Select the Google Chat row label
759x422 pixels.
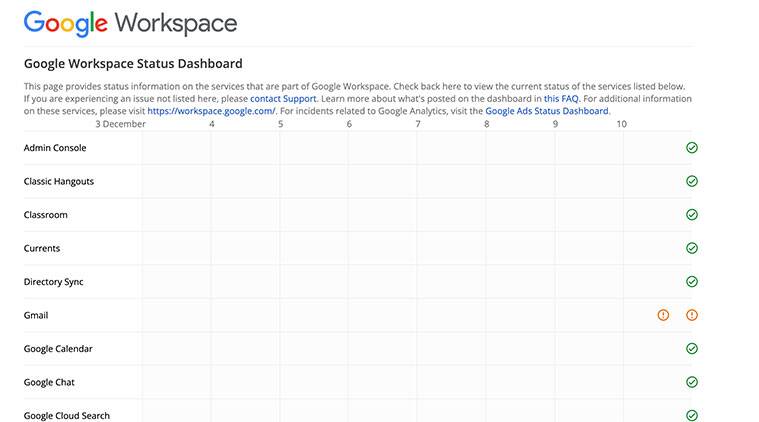(x=49, y=382)
